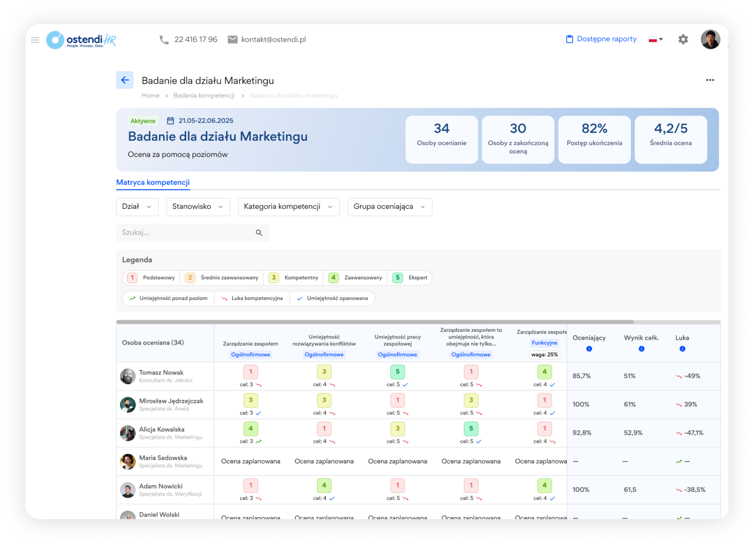The width and height of the screenshot is (756, 546).
Task: Open the hamburger menu icon
Action: pos(35,40)
